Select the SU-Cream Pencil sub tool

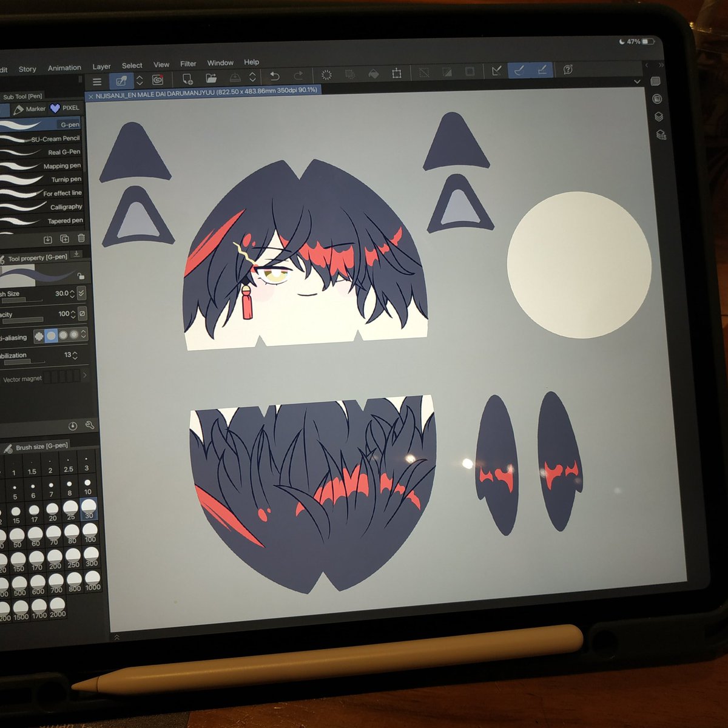coord(40,138)
